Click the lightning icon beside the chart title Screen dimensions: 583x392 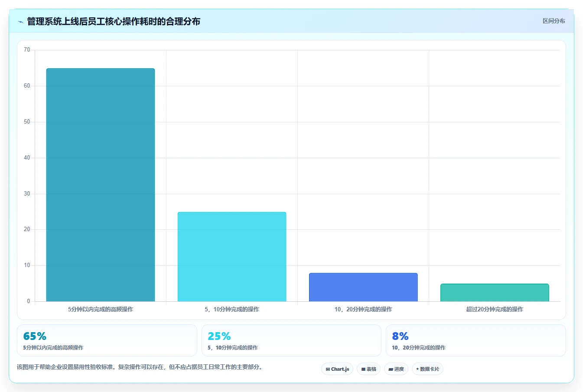[20, 22]
